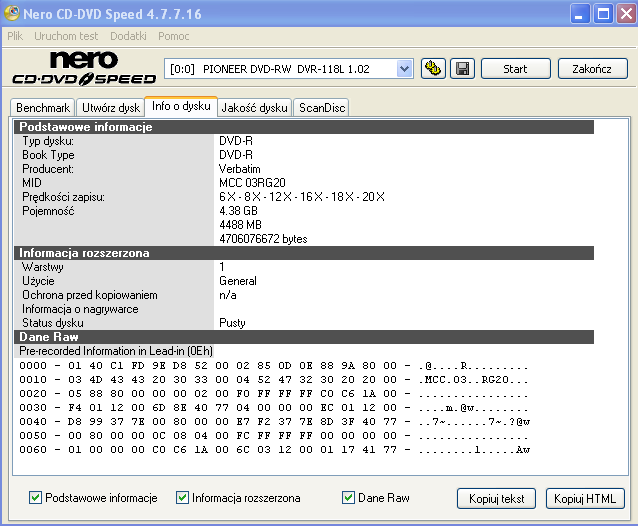Click the Dane Raw section header
The image size is (638, 526).
[x=304, y=337]
